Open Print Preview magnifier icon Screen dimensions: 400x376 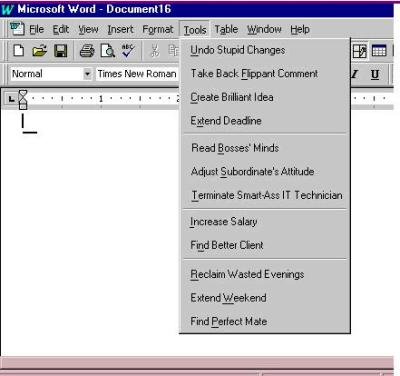pos(108,51)
